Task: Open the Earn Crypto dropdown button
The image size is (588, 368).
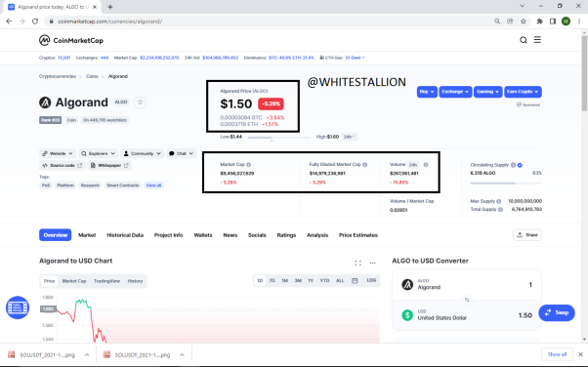Action: pos(523,92)
